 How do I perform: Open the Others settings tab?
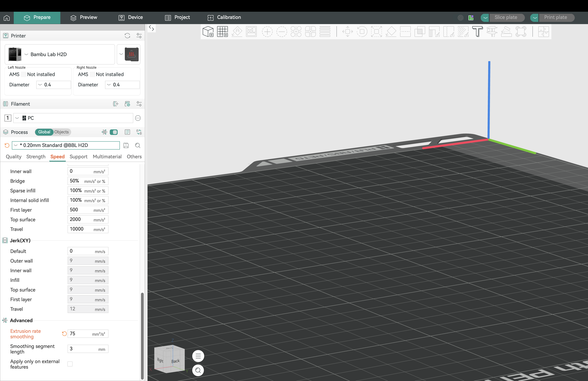coord(134,157)
